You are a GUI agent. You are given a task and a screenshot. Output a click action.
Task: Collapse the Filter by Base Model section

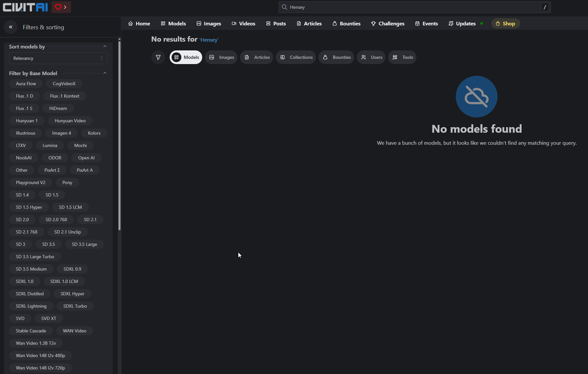pyautogui.click(x=105, y=73)
